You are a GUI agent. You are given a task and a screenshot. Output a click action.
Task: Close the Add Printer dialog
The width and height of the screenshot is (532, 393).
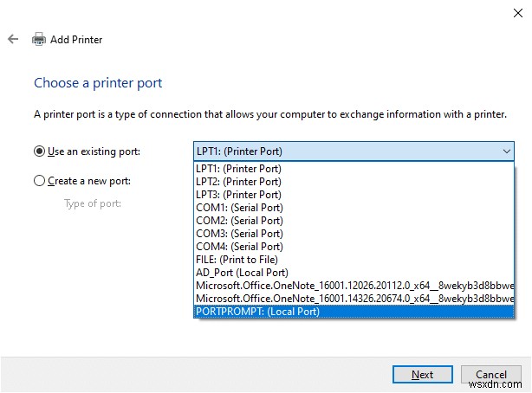tap(518, 13)
